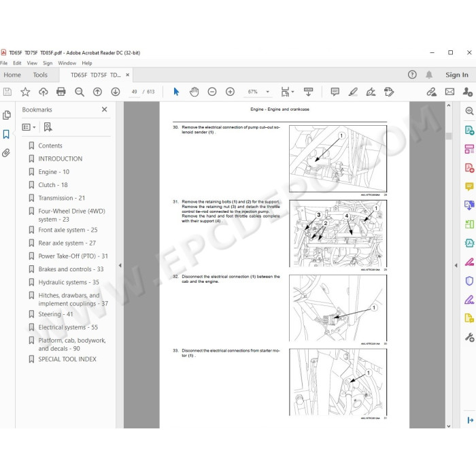Expand the right tools pane arrow
This screenshot has width=476, height=476.
456,265
